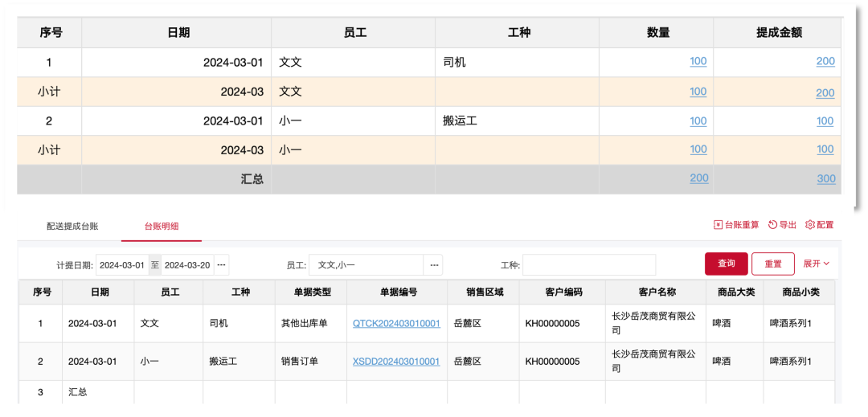
Task: Click the 汇总 label in grey total row
Action: point(252,179)
